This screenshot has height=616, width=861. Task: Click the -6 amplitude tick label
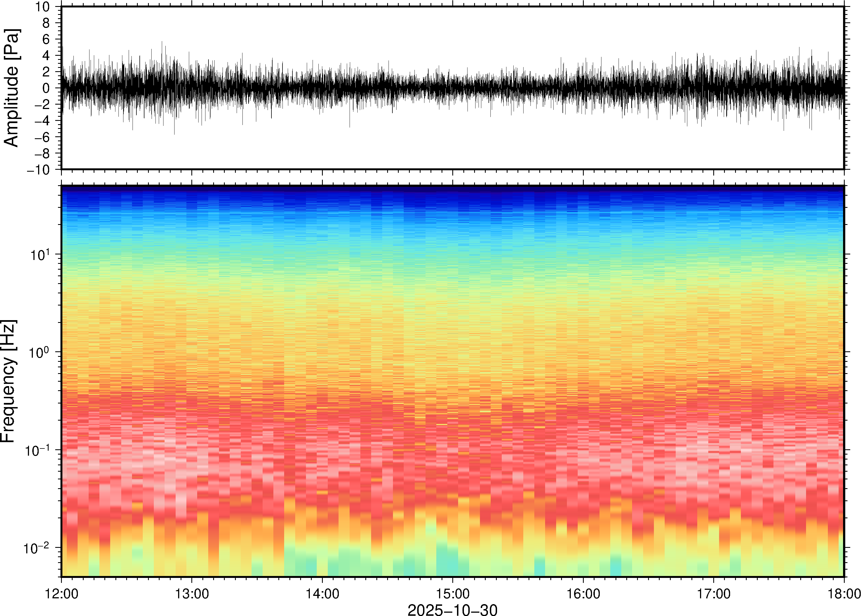(x=42, y=137)
